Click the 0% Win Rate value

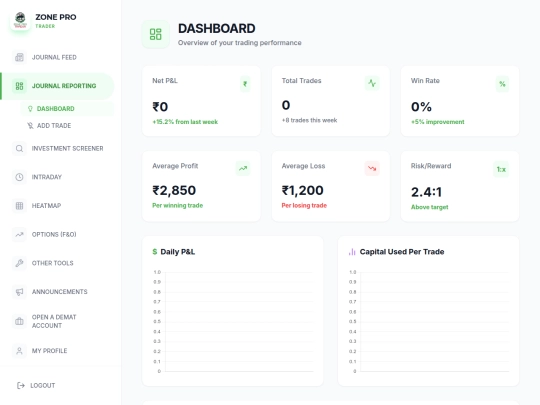click(421, 107)
